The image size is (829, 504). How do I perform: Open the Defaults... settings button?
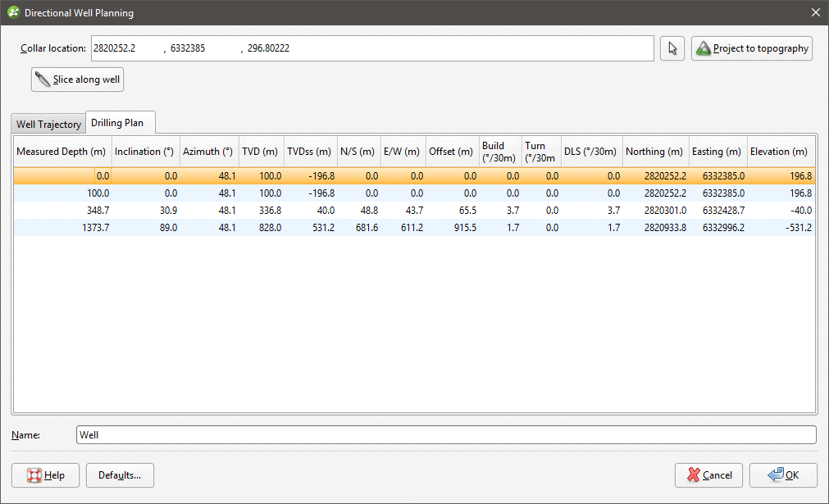pos(120,475)
